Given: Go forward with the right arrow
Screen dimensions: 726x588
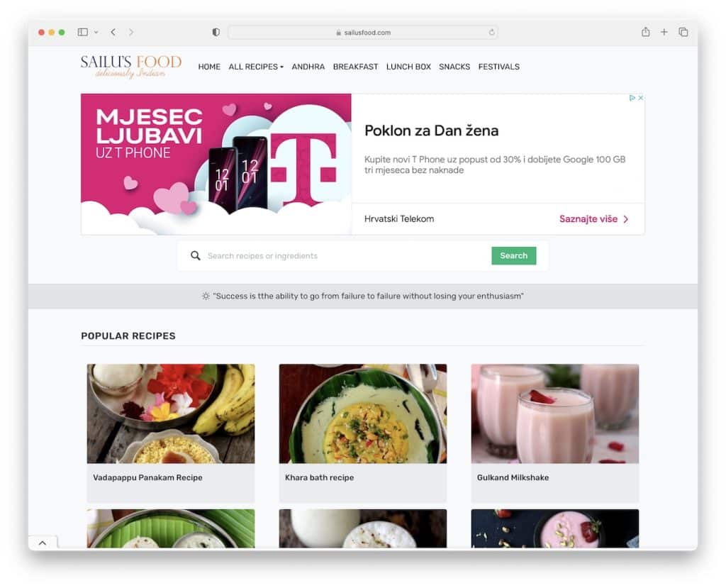Looking at the screenshot, I should pyautogui.click(x=131, y=32).
